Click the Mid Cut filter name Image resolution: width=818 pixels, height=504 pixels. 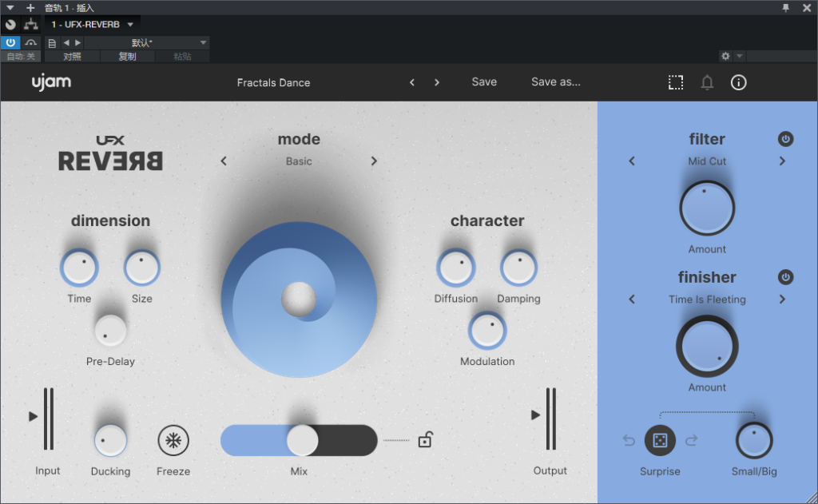pyautogui.click(x=707, y=161)
